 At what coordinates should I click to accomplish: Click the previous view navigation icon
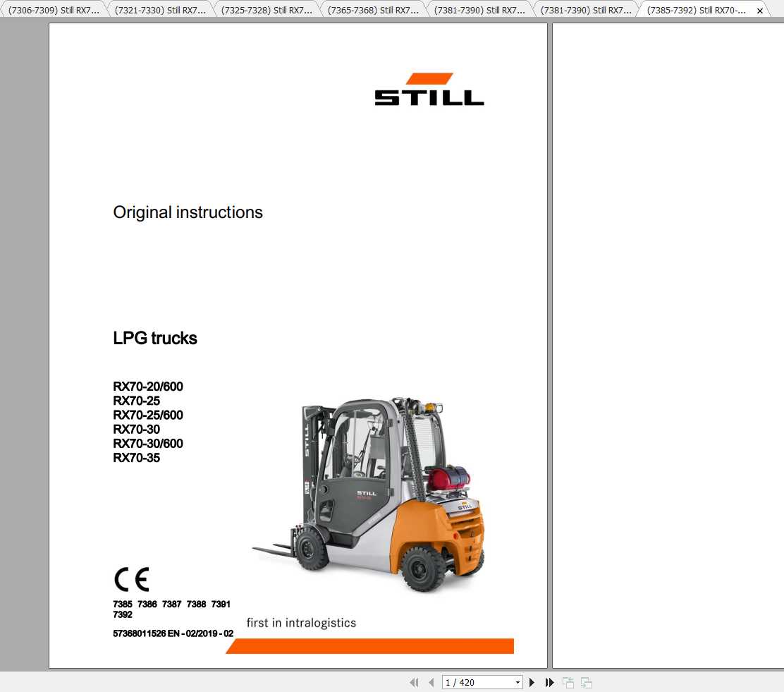point(568,682)
